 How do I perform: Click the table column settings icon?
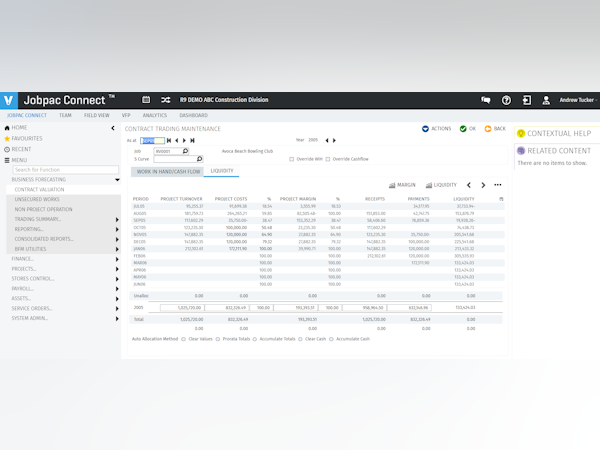coord(501,199)
